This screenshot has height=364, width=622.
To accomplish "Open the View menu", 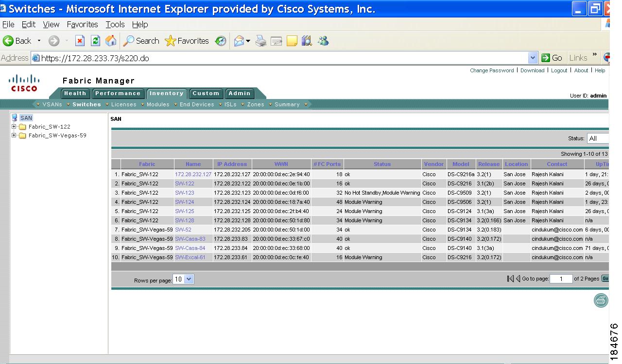I will [x=51, y=24].
